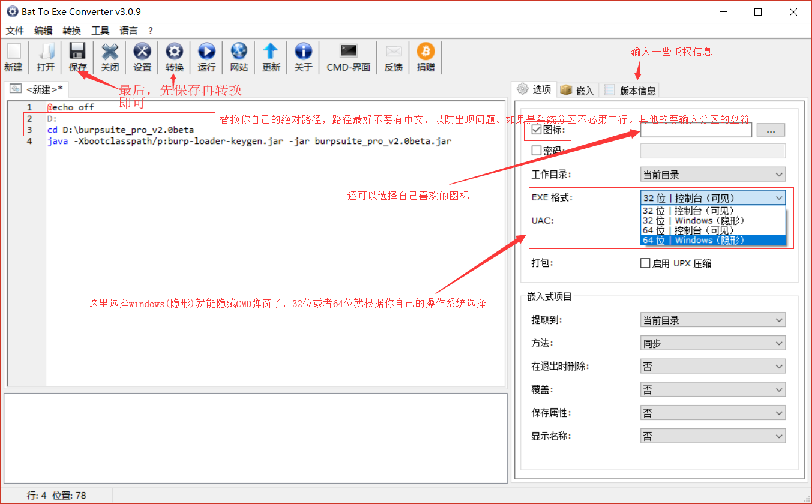Select the <新建>* document tab
This screenshot has width=812, height=504.
click(37, 89)
